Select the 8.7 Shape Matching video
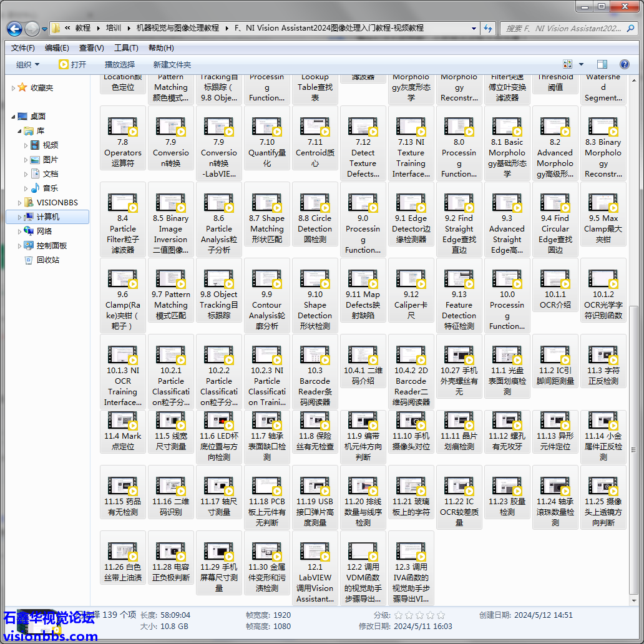644x644 pixels. (x=267, y=213)
